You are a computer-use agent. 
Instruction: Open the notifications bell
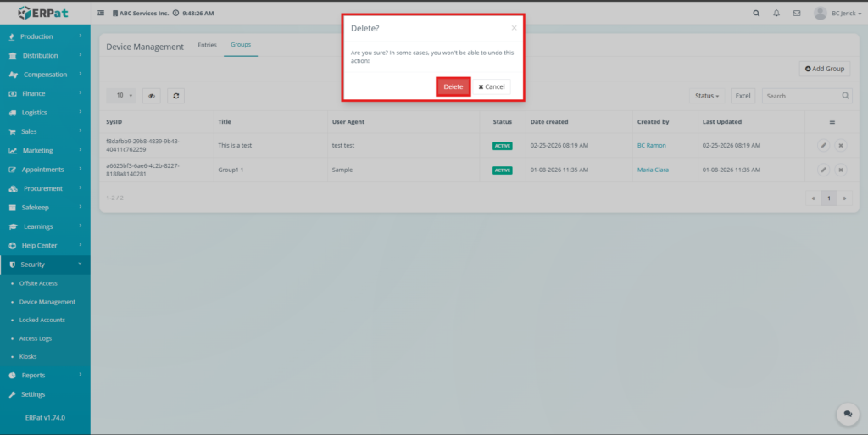coord(776,14)
